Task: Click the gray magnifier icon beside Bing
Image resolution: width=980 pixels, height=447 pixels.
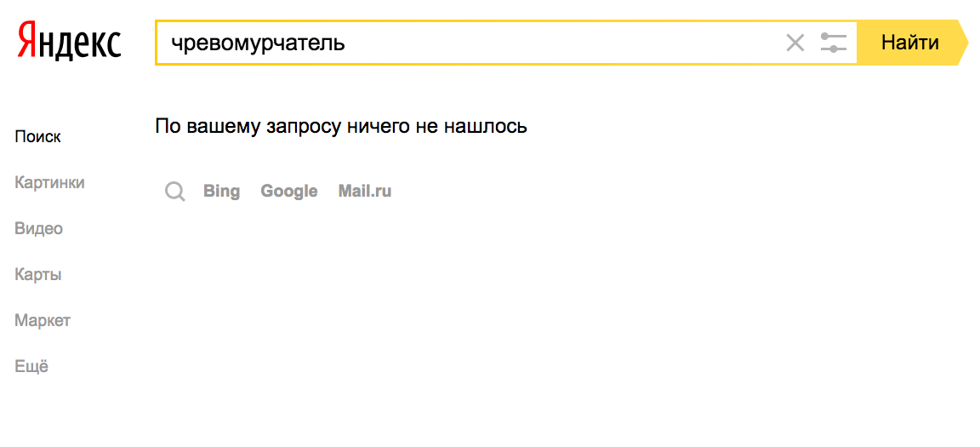Action: pos(175,192)
